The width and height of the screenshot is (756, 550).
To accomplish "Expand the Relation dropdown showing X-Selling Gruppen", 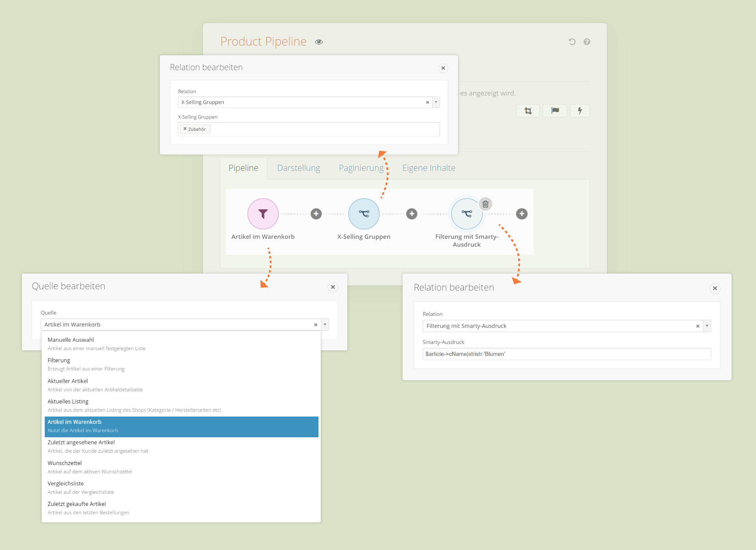I will (436, 102).
